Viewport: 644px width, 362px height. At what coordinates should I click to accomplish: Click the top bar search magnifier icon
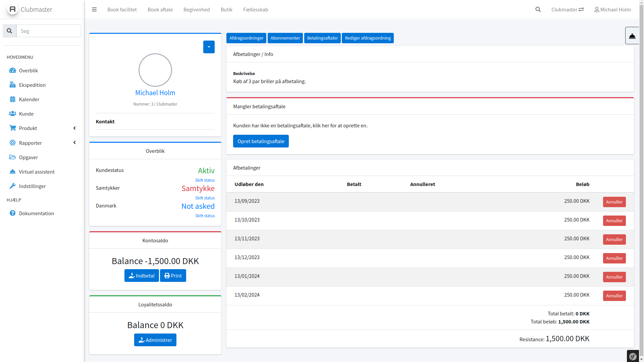pos(538,9)
